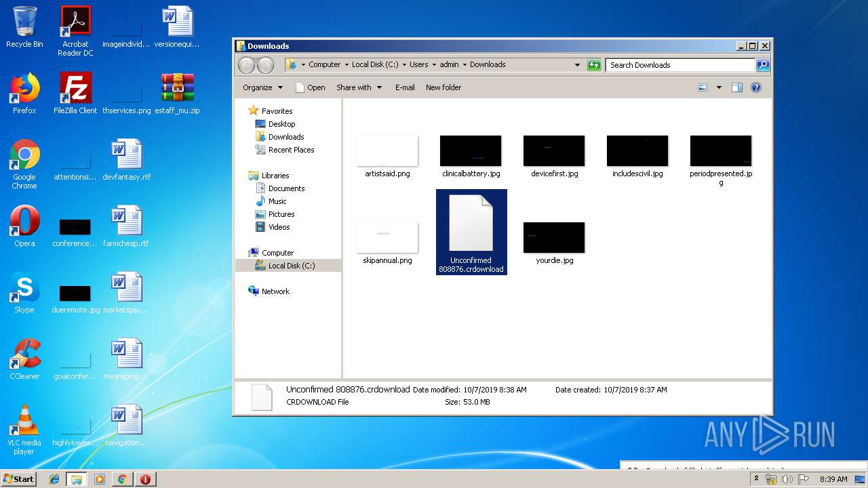Click Open in Explorer toolbar
Viewport: 868px width, 488px height.
pos(311,87)
